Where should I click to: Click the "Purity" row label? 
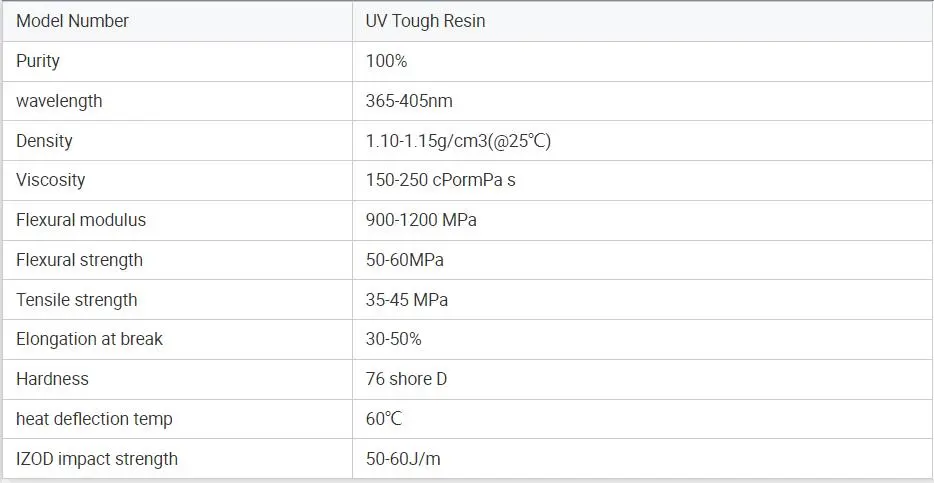click(38, 61)
